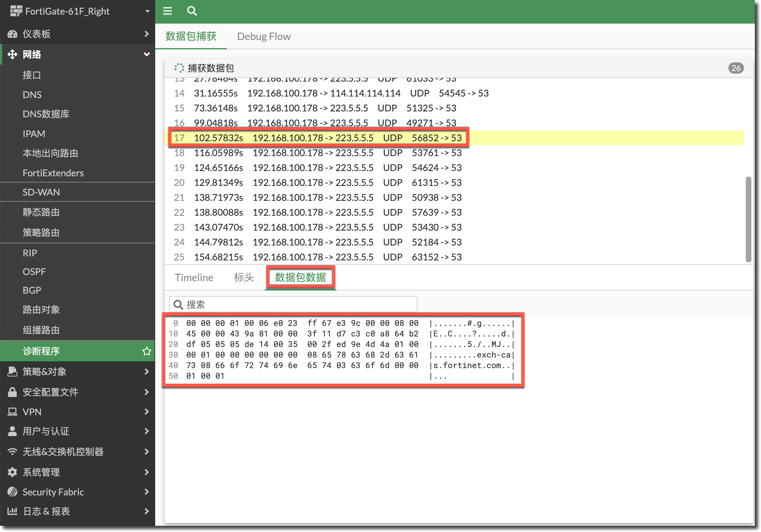This screenshot has height=532, width=761.
Task: Switch to the Debug Flow tab
Action: [x=264, y=36]
